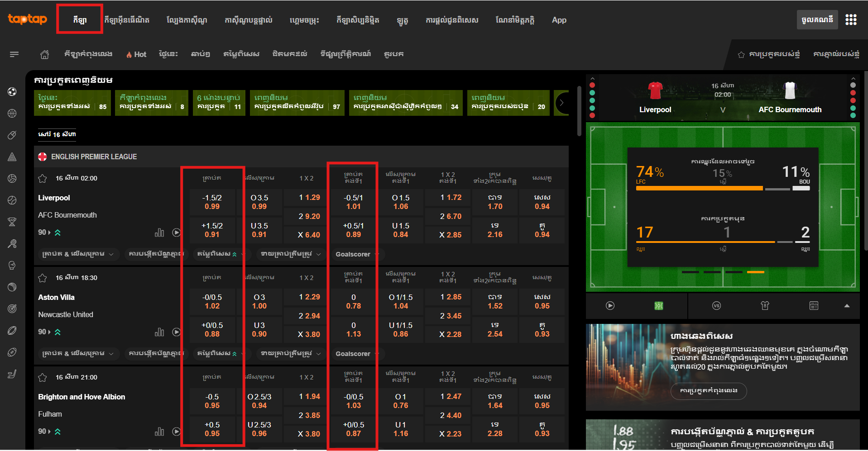Bet Aston Villa over O3 at 1.00
This screenshot has height=451, width=868.
click(x=259, y=301)
